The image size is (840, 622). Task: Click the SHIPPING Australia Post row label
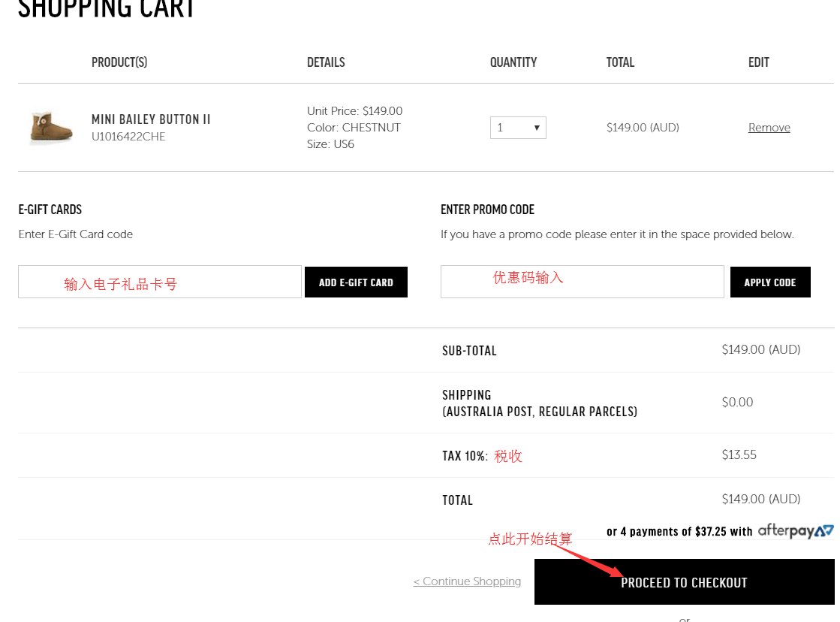click(x=539, y=403)
